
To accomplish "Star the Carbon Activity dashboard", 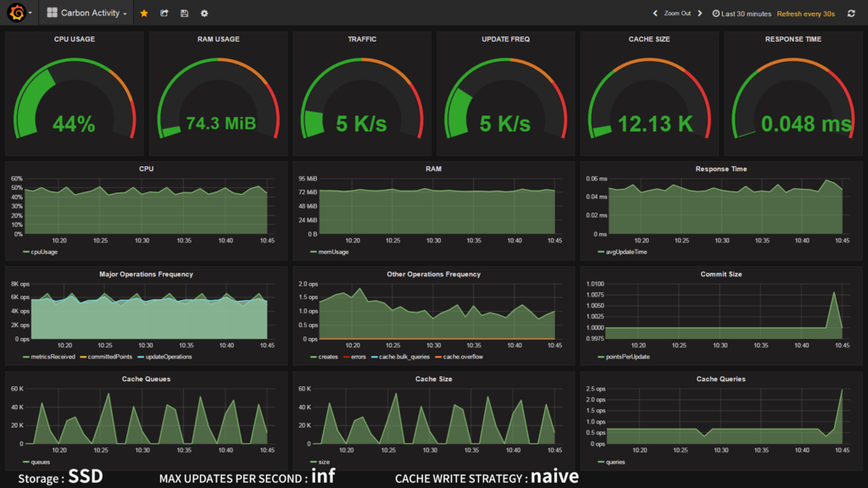I will [144, 14].
